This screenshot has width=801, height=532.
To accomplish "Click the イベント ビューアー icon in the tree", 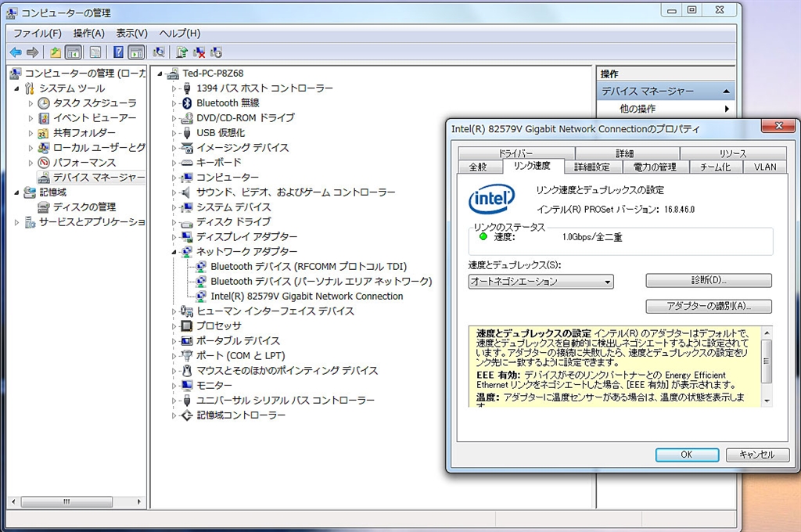I will point(44,118).
